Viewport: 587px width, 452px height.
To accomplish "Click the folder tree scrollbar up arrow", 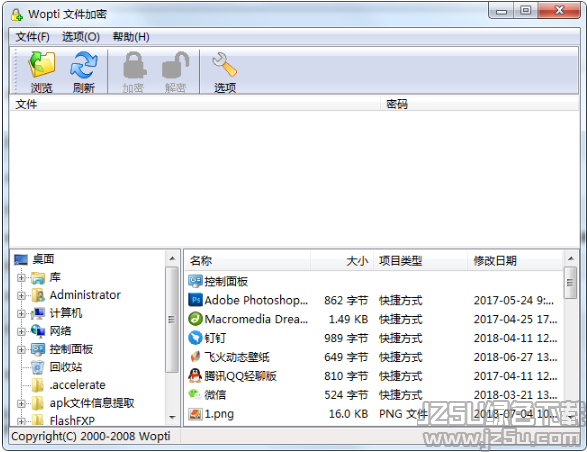I will pos(172,258).
